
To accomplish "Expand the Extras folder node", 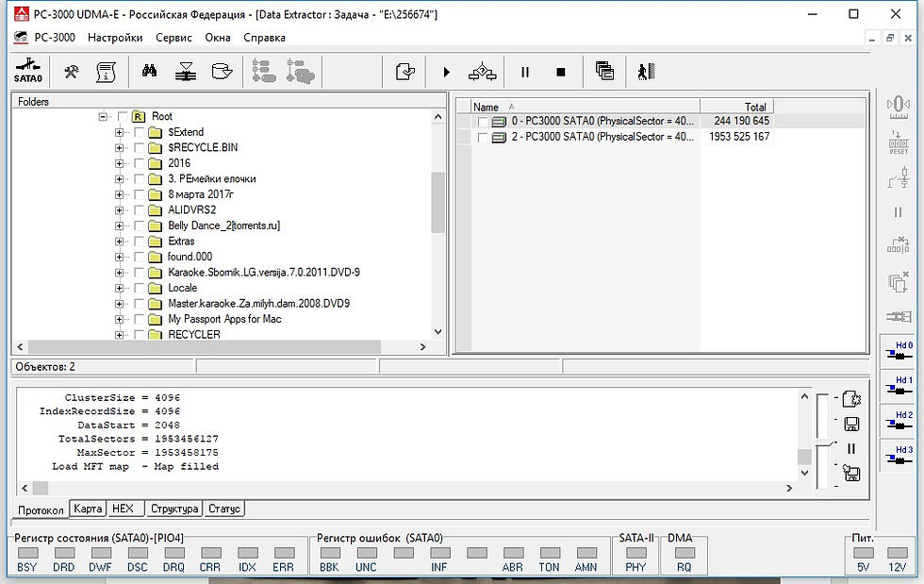I will click(x=120, y=242).
